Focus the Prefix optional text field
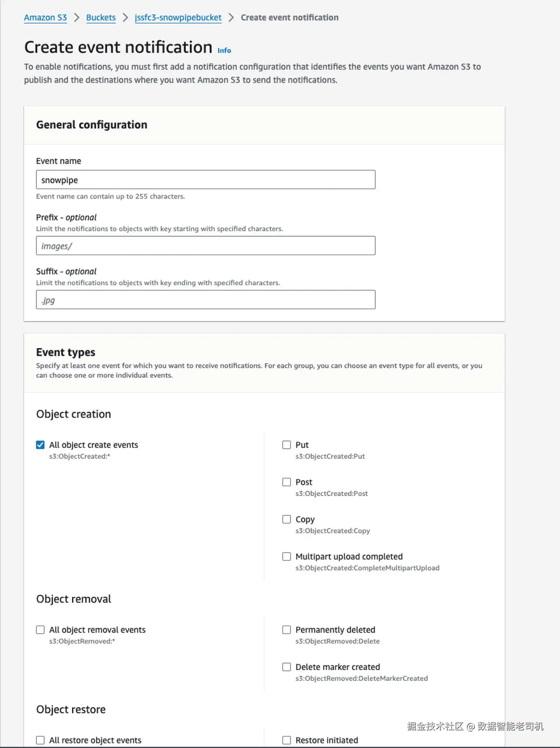This screenshot has width=560, height=748. [x=205, y=246]
